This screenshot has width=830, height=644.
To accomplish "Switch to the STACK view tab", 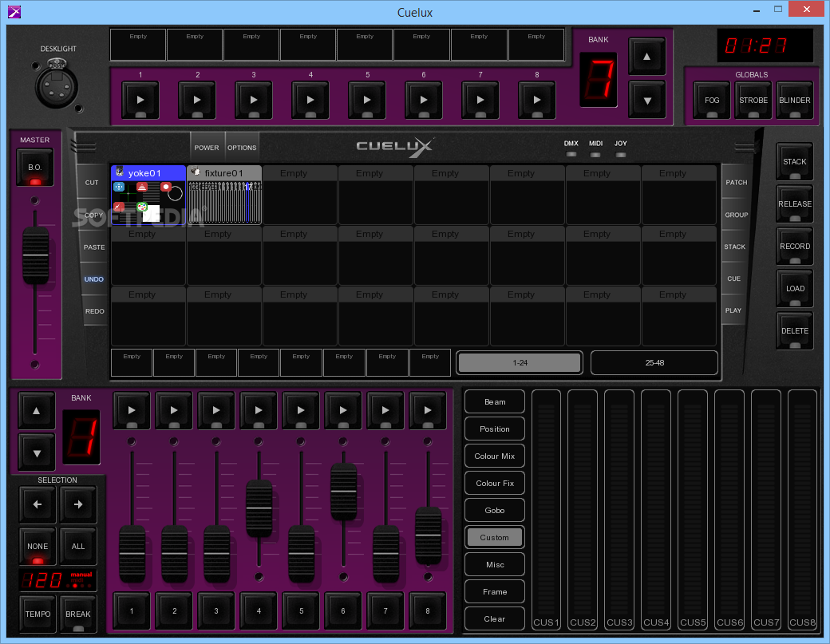I will click(735, 247).
